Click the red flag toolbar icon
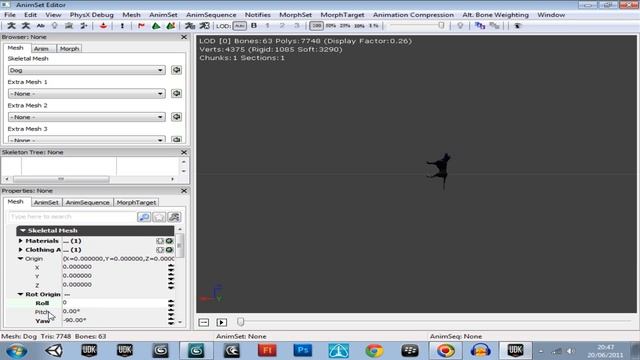The image size is (640, 360). tap(141, 26)
